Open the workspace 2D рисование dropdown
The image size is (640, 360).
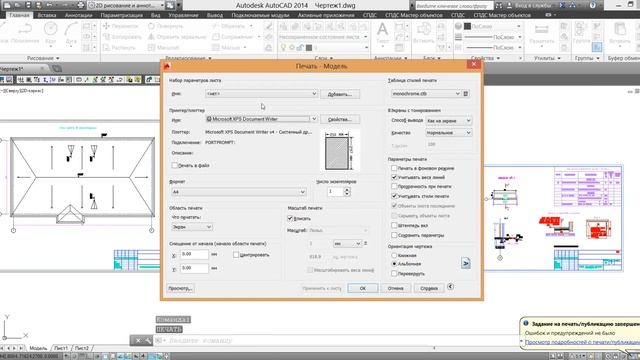126,5
